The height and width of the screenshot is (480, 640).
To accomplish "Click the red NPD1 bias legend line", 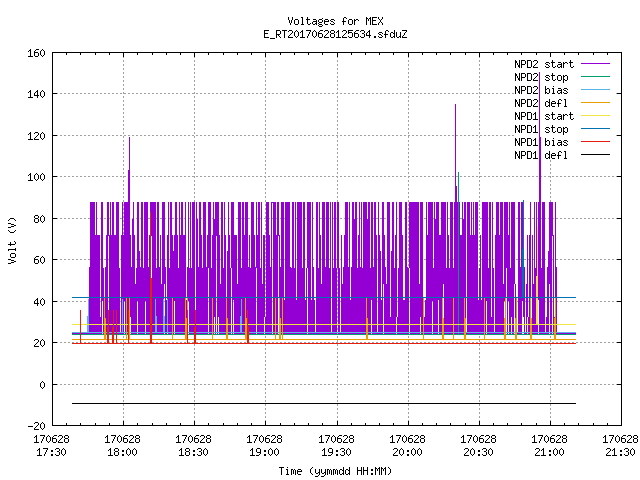I will (595, 142).
